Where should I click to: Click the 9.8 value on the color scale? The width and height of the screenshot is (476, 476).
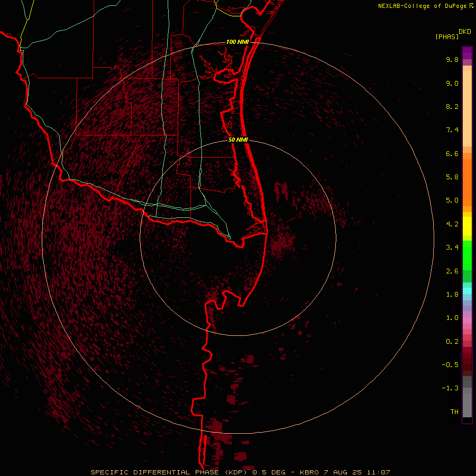tap(452, 59)
